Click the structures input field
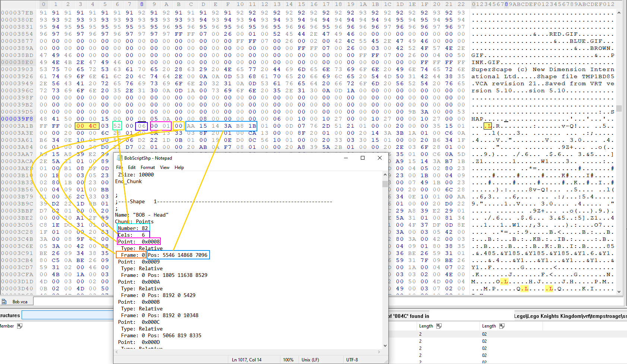Screen dimensions: 627x364 point(67,315)
